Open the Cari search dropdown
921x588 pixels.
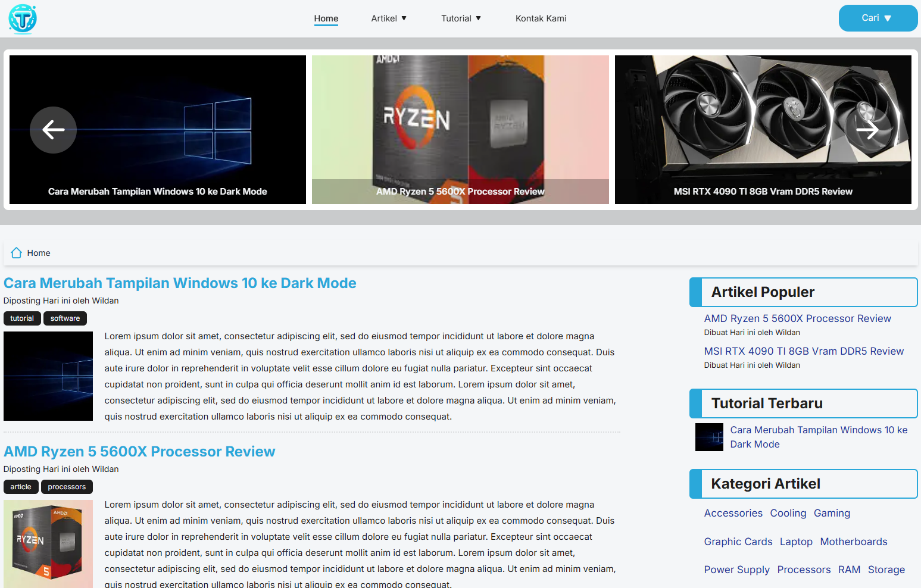coord(878,18)
